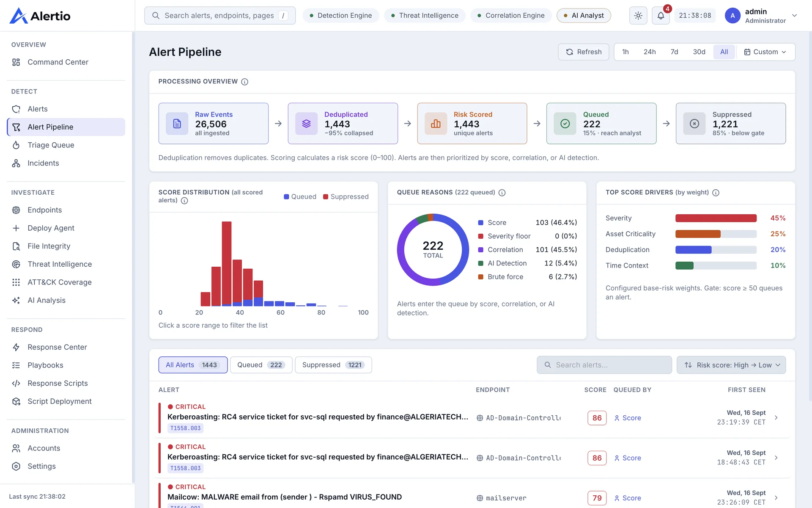Click the Deduplicated layers icon
812x508 pixels.
[306, 124]
